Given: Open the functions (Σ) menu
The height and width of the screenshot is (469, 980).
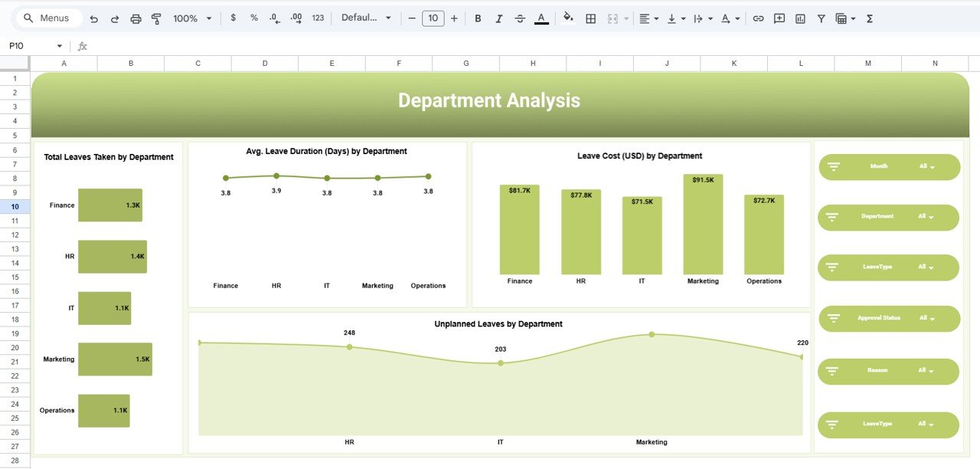Looking at the screenshot, I should pos(869,18).
